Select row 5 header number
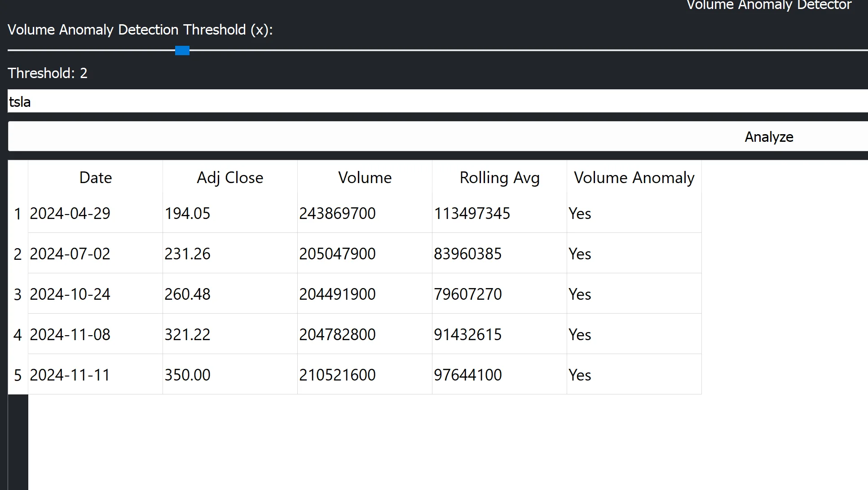Screen dimensions: 868x490 tap(18, 375)
